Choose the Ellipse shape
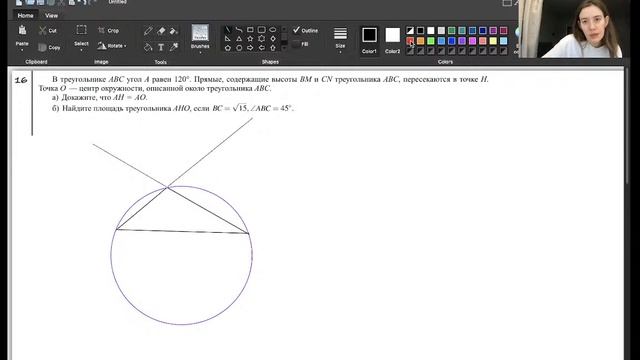 point(273,30)
